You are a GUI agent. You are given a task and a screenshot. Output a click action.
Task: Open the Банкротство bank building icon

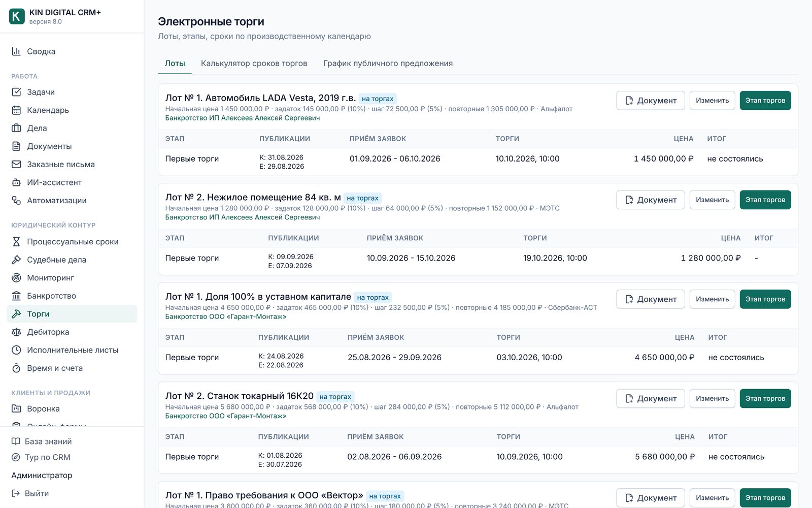(16, 296)
